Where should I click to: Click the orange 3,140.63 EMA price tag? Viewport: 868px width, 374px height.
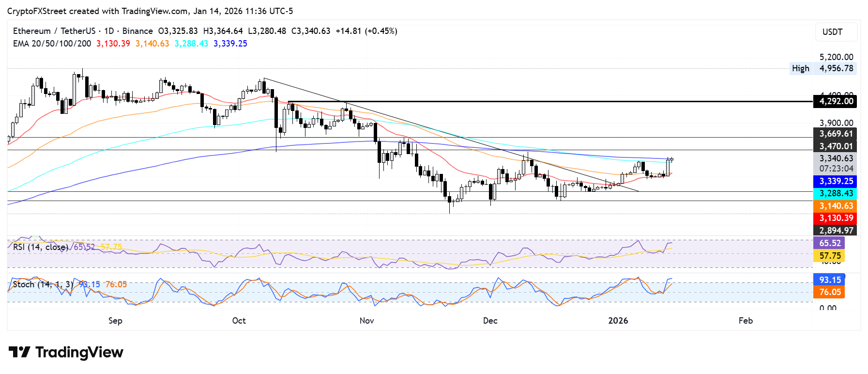[x=836, y=206]
